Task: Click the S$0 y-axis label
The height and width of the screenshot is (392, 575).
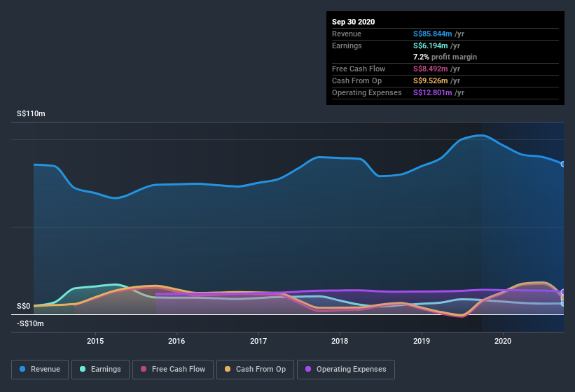Action: point(24,306)
